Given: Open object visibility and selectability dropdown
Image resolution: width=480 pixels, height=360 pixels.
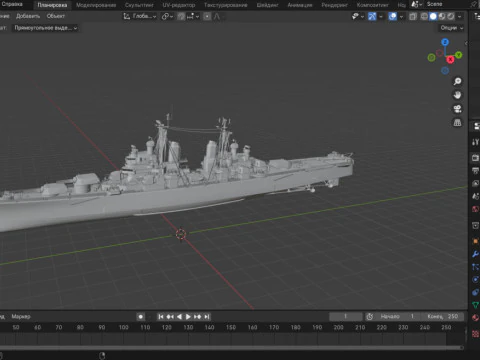Looking at the screenshot, I should pyautogui.click(x=358, y=16).
